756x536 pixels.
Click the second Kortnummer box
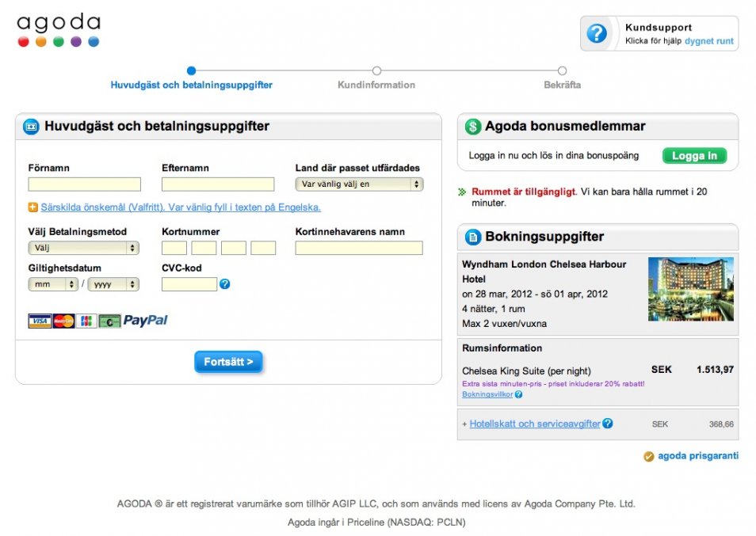204,248
